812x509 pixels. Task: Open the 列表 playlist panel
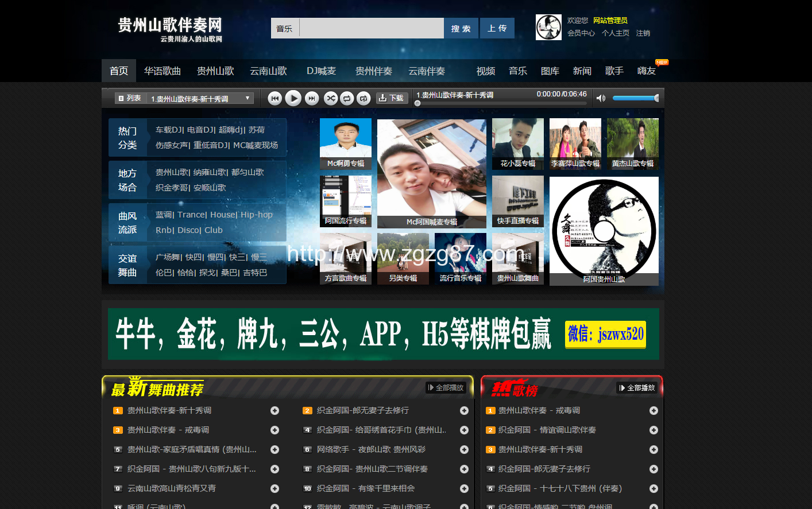pos(130,98)
